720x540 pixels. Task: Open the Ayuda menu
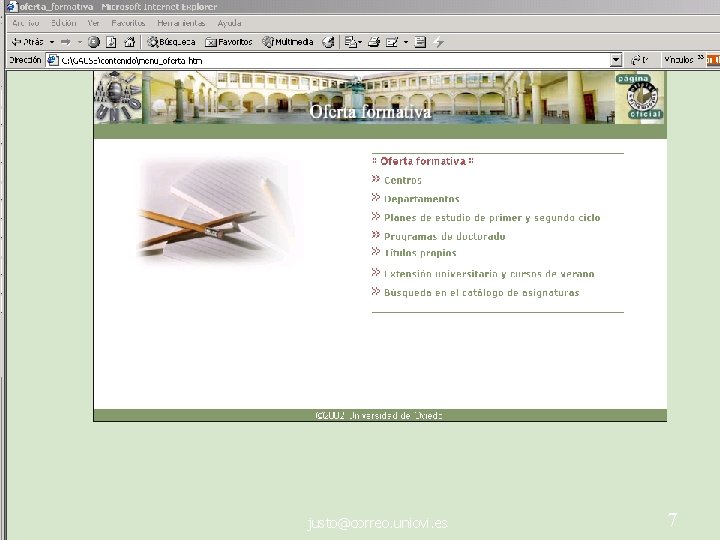[230, 23]
